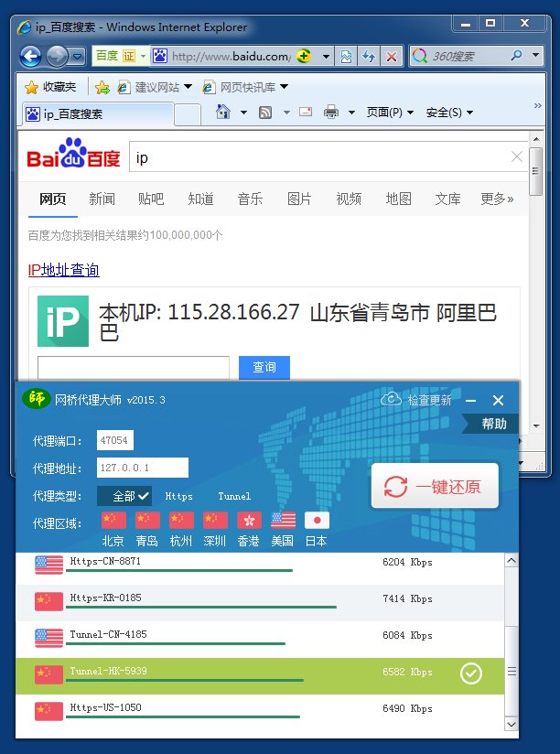Expand the toolbar overflow chevron
The image size is (560, 754).
coord(537,105)
